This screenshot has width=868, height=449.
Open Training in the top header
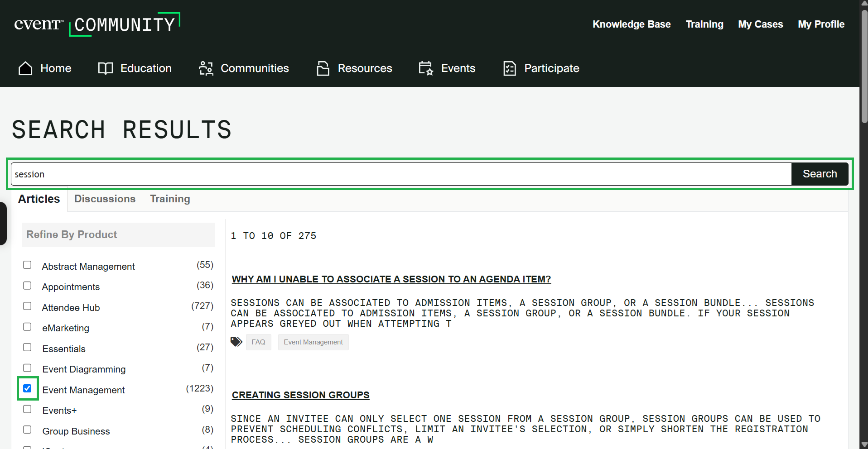[704, 24]
